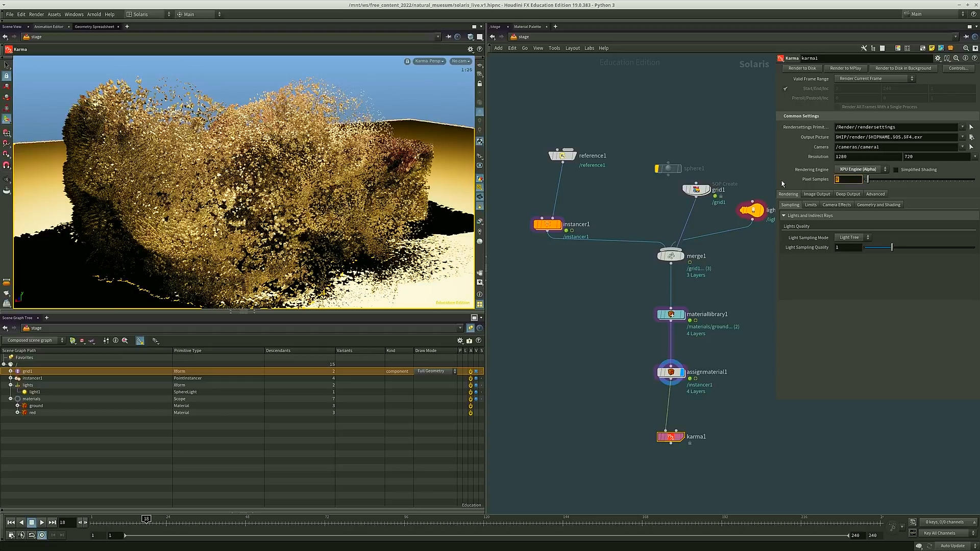Click the play forward button

tap(42, 522)
